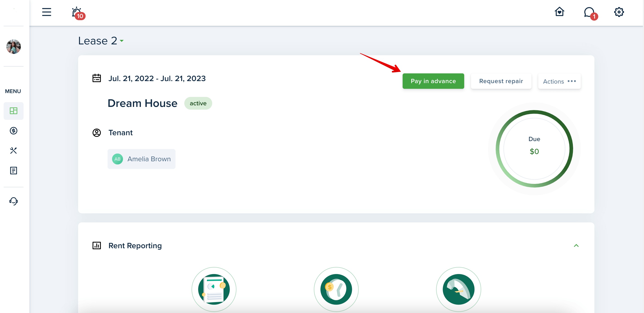Open the payments dollar icon in sidebar

[x=14, y=131]
